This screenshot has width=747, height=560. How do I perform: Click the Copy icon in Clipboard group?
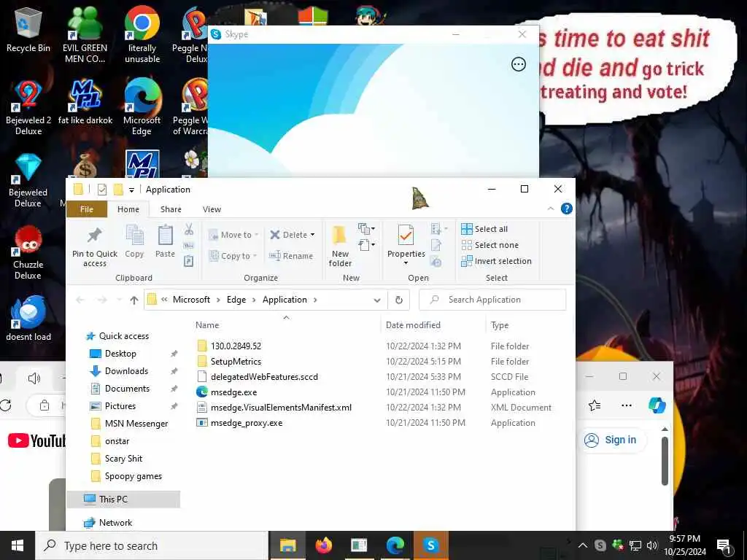coord(134,241)
